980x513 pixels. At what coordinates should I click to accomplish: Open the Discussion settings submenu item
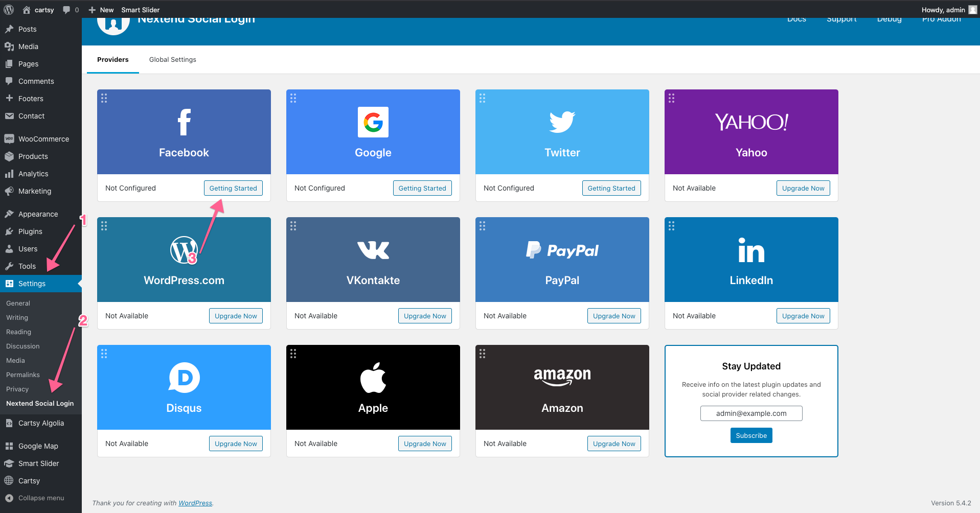[x=23, y=346]
